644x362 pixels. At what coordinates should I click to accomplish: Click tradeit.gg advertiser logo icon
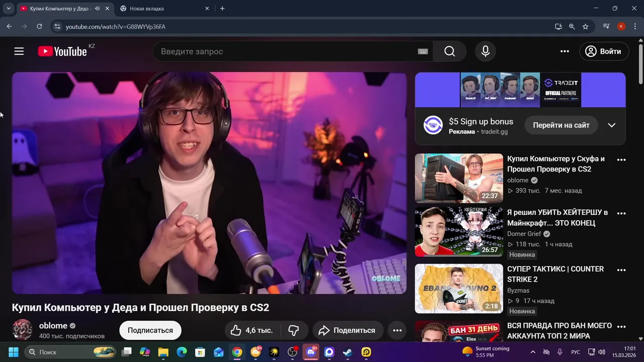coord(433,125)
